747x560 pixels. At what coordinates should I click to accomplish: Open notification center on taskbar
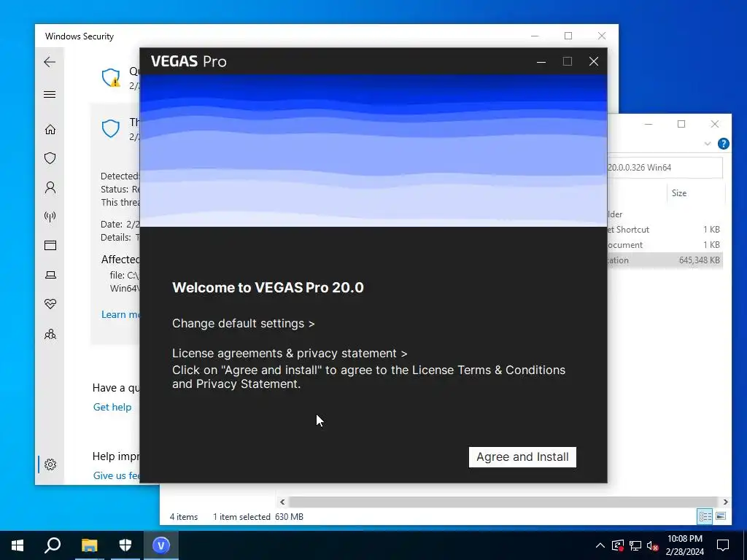tap(723, 545)
